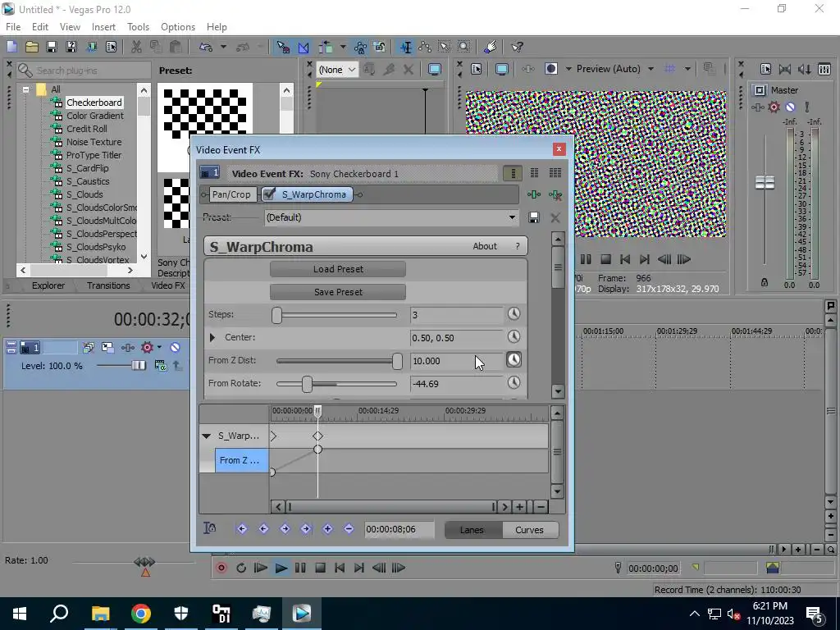Click the Sync Cursor lock icon
Screen dimensions: 840x630
210,529
